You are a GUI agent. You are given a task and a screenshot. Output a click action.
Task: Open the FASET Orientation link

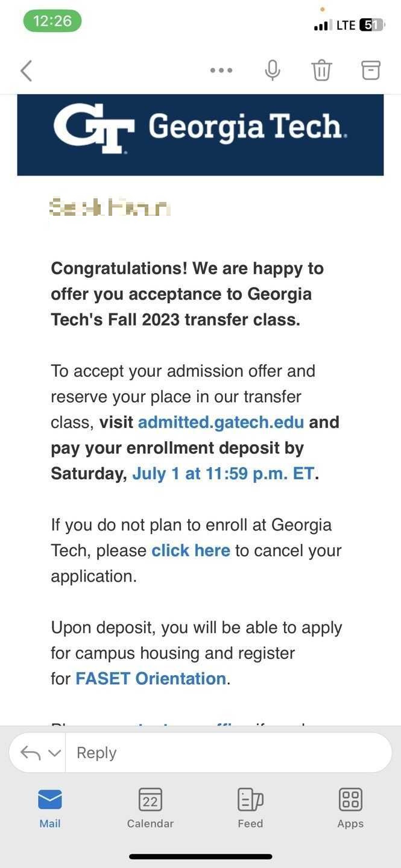(151, 679)
